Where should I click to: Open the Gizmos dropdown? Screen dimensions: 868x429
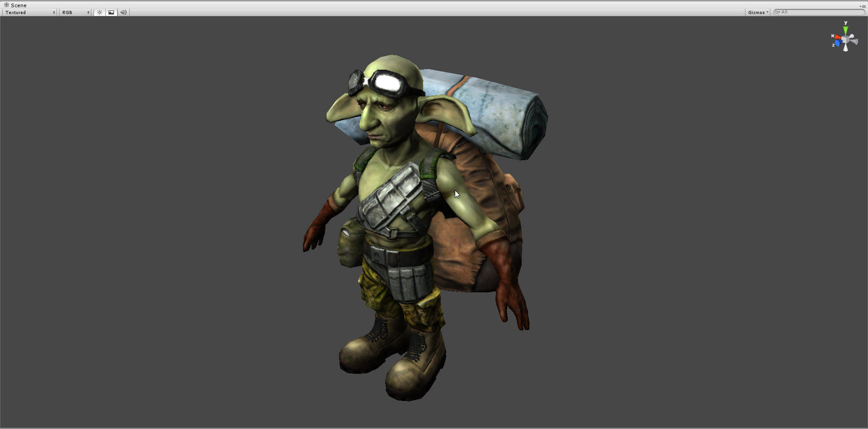757,12
